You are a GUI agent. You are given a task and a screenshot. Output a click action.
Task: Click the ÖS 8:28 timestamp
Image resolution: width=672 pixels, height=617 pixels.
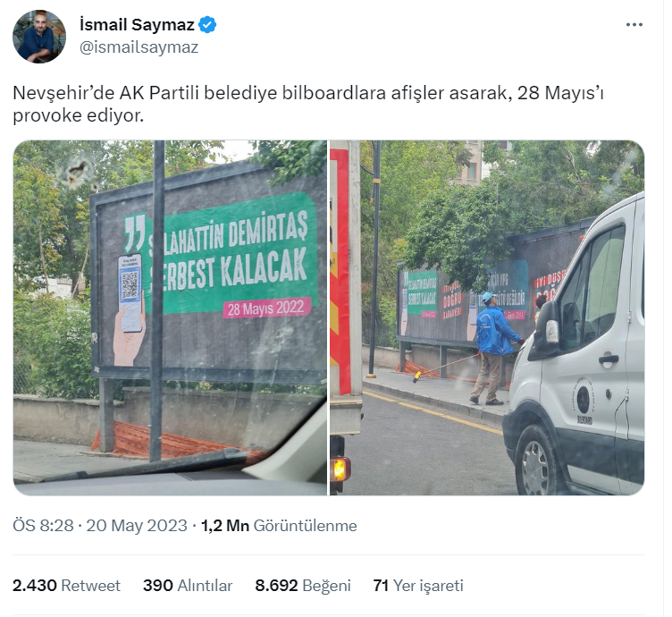coord(43,526)
